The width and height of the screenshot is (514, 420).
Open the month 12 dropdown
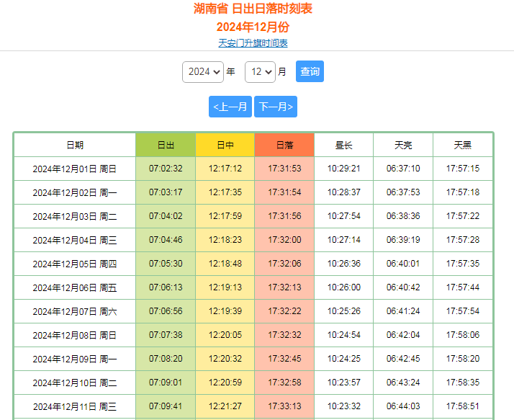260,72
